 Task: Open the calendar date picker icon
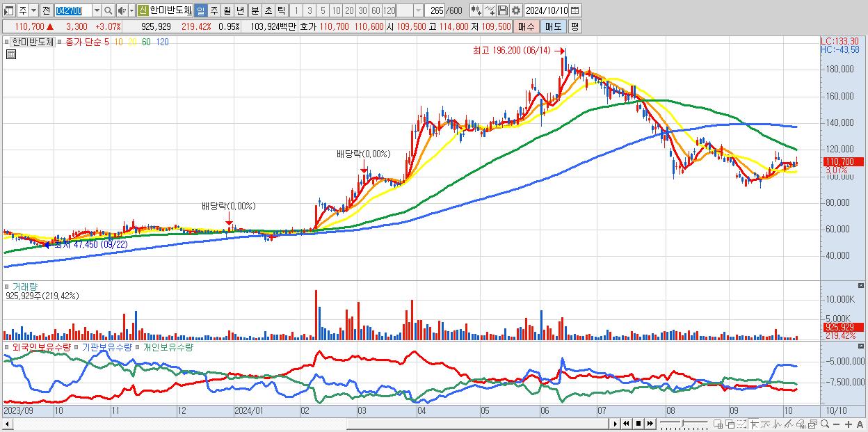click(x=574, y=10)
